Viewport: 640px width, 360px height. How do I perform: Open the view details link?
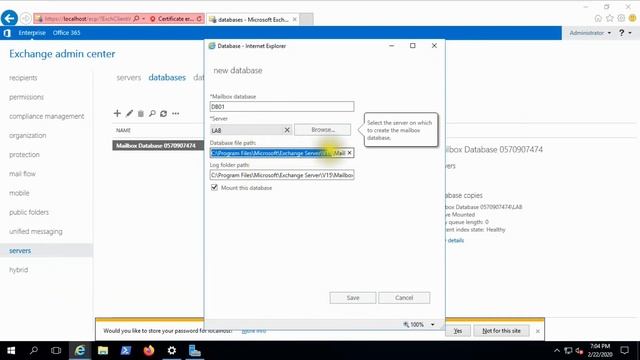coord(455,240)
